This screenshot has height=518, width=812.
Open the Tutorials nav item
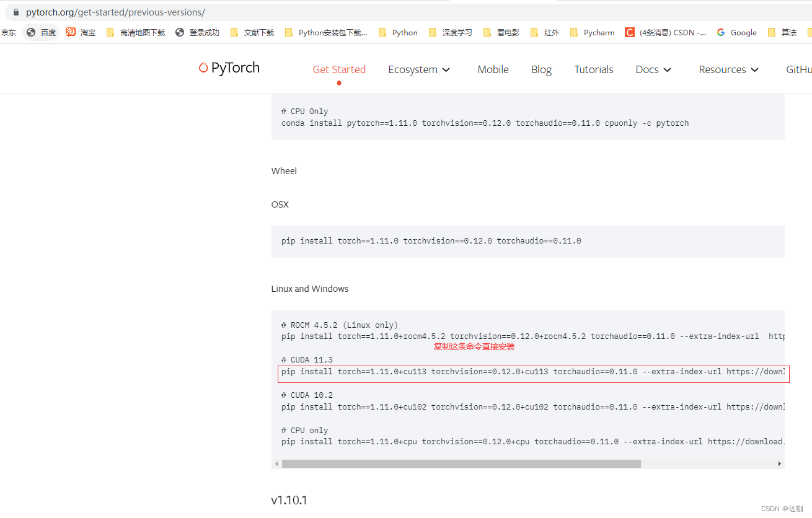pyautogui.click(x=594, y=69)
